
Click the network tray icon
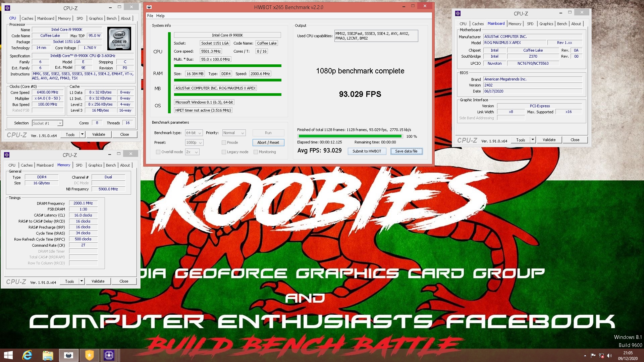601,356
